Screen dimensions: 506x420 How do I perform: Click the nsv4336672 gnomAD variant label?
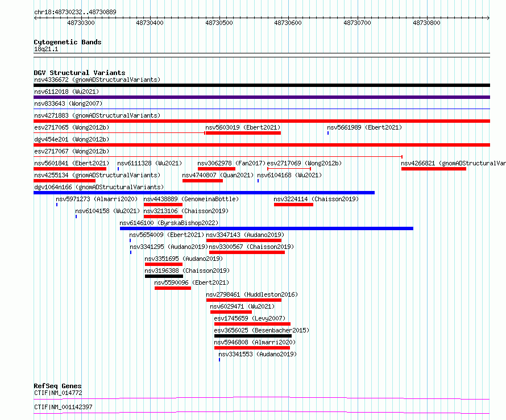(97, 80)
